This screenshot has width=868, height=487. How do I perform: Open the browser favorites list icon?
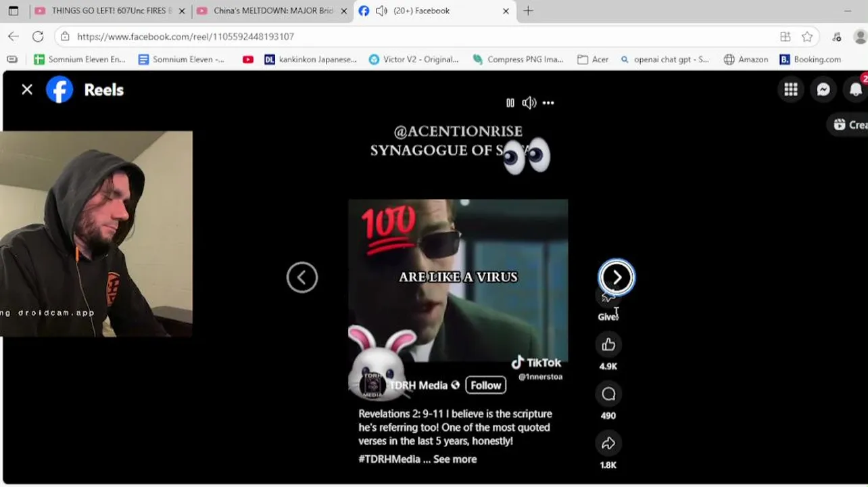coord(837,37)
